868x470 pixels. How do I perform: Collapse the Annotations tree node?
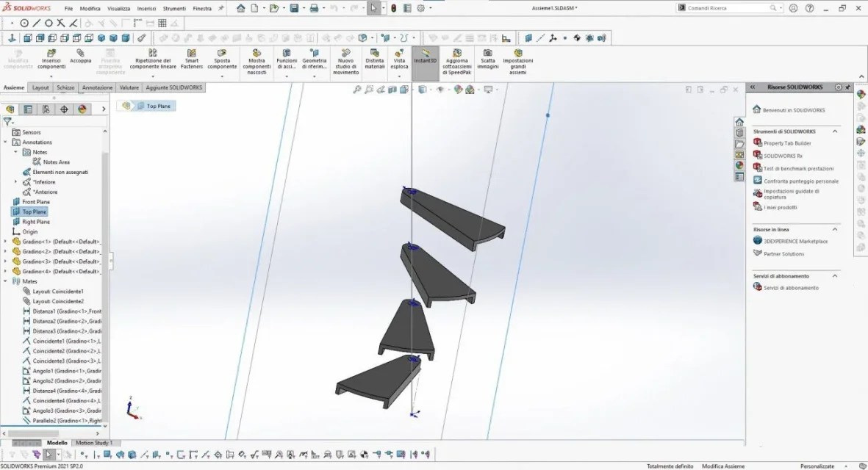[6, 142]
